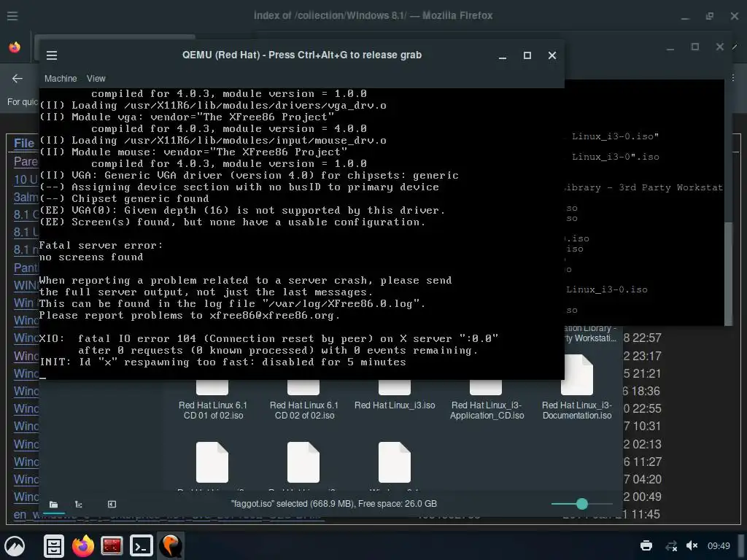The height and width of the screenshot is (560, 747).
Task: Click the '18:36' time cell in Firefox
Action: coord(646,391)
